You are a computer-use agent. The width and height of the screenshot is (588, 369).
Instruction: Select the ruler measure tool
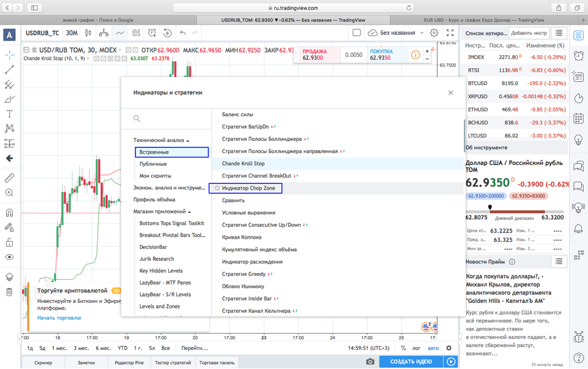(x=9, y=178)
